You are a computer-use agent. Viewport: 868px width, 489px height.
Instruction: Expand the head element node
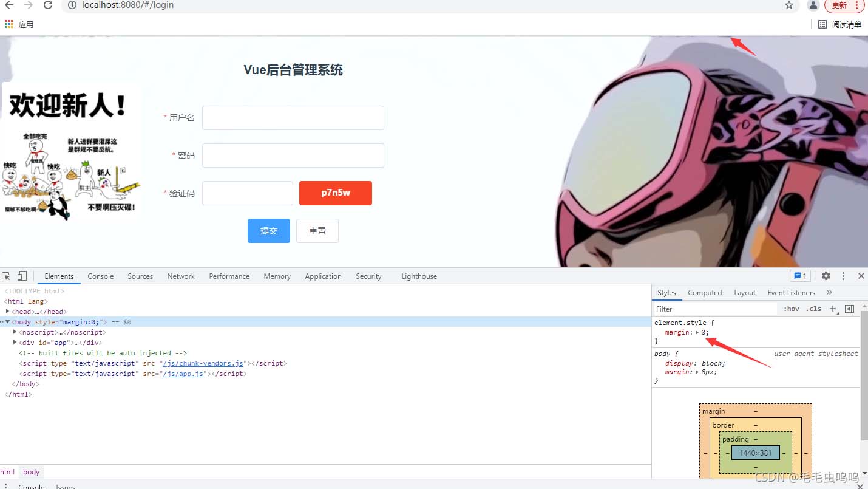pos(8,312)
